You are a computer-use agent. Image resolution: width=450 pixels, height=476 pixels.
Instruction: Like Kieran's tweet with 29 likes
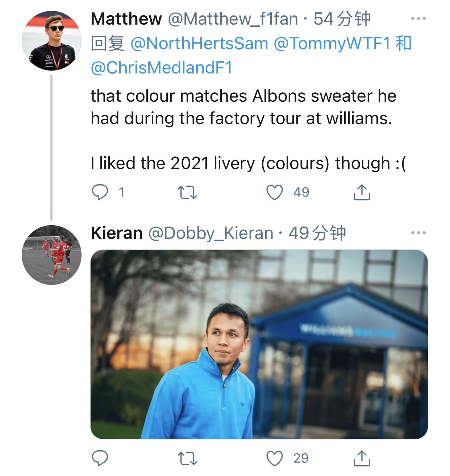(x=275, y=458)
